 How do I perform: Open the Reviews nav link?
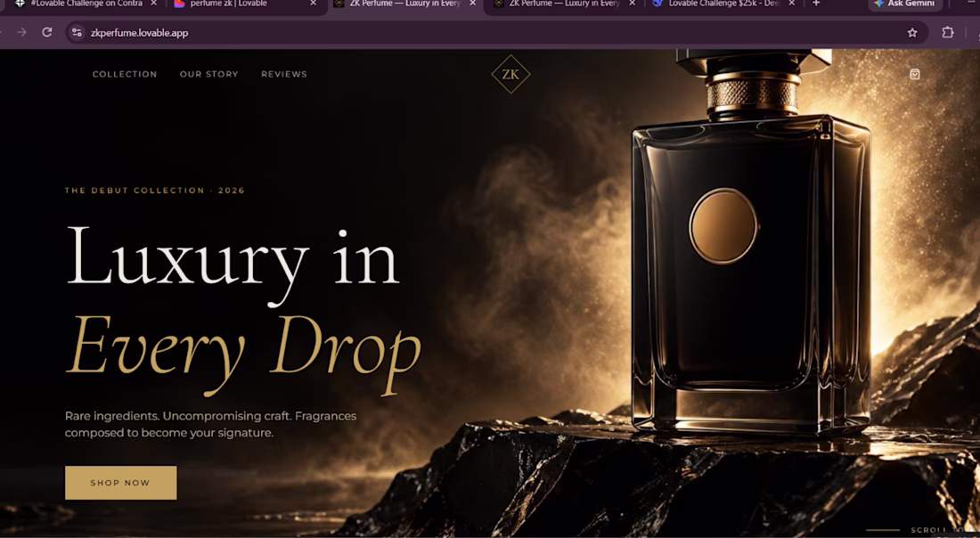pos(284,74)
